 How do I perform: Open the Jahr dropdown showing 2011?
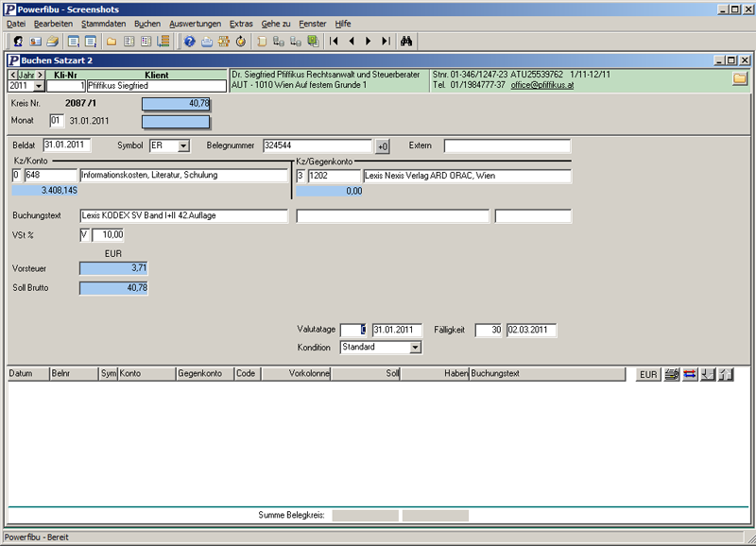(x=39, y=86)
